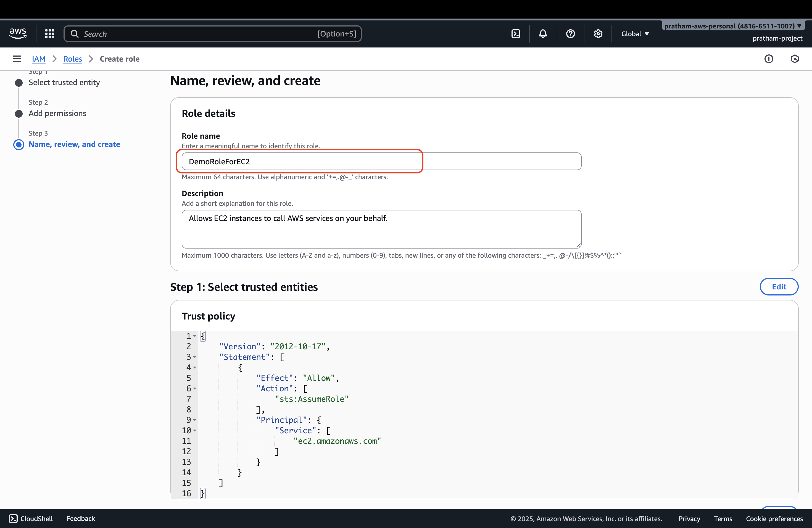
Task: Click the Role name input field
Action: point(381,161)
